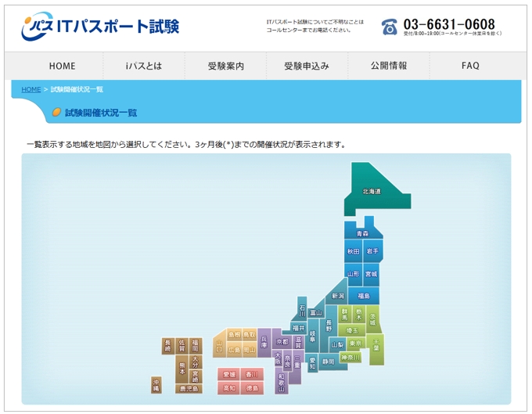Viewport: 532px width, 414px height.
Task: Select 秋田 prefecture on the map
Action: (x=353, y=251)
